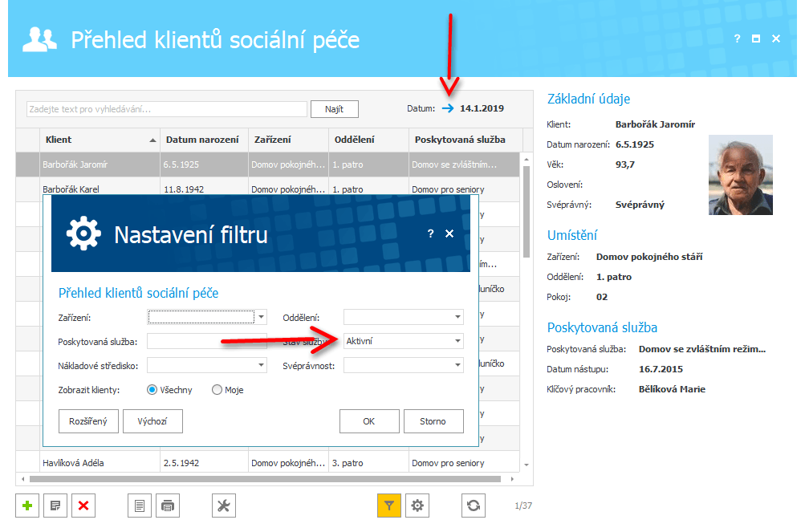Click the scroll-down arrow of the list
Image resolution: width=805 pixels, height=532 pixels.
[527, 465]
